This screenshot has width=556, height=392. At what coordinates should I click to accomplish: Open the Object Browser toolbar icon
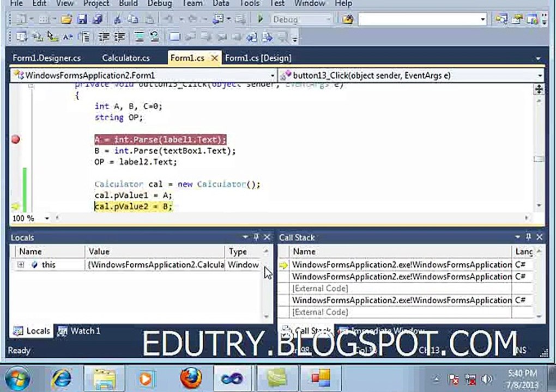tap(532, 19)
